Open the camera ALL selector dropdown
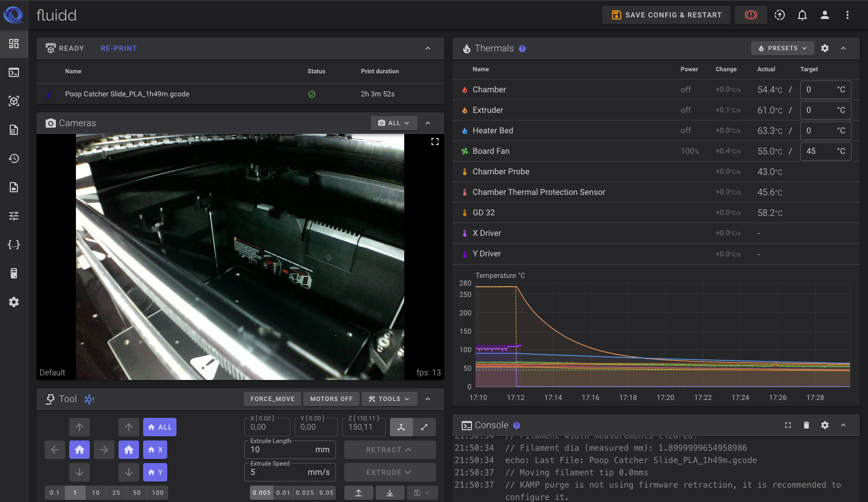Viewport: 868px width, 502px height. [x=393, y=123]
